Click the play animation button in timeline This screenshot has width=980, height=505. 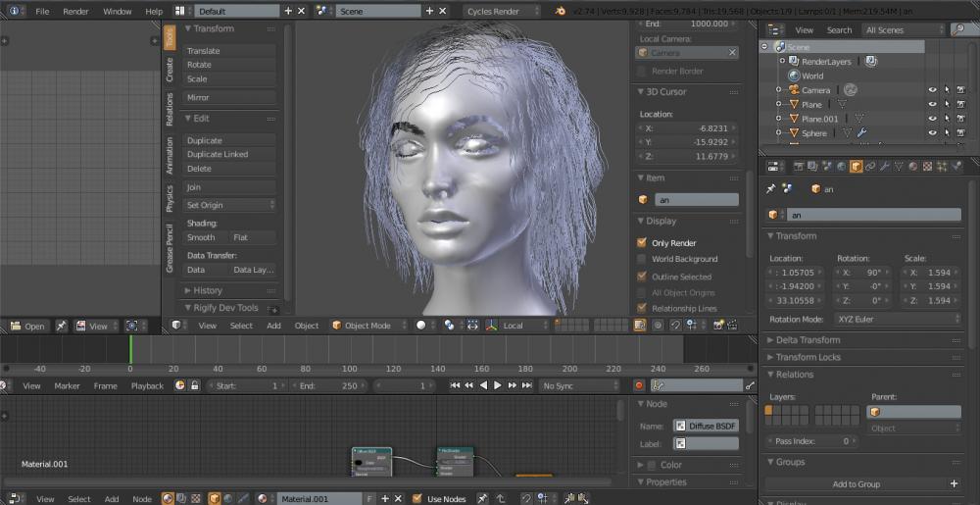point(498,386)
